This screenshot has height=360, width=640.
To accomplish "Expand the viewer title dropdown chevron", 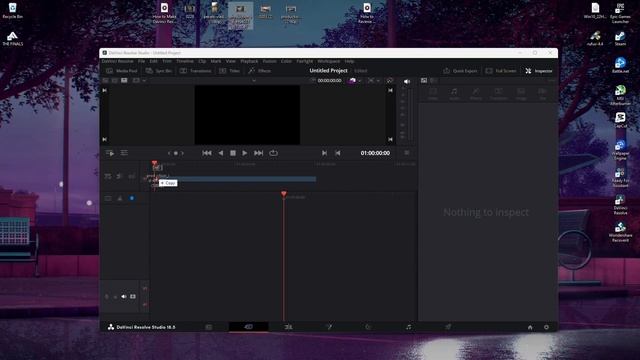I will pyautogui.click(x=254, y=81).
